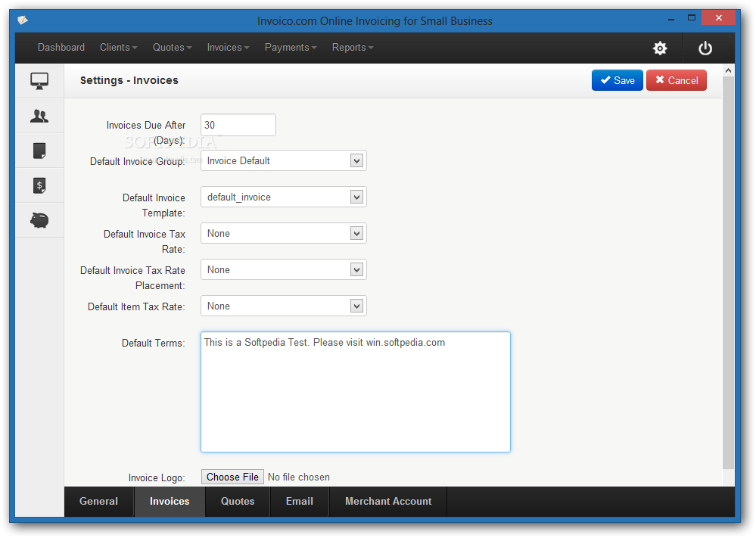
Task: Click the 'Invoice Logo:' label
Action: point(157,477)
